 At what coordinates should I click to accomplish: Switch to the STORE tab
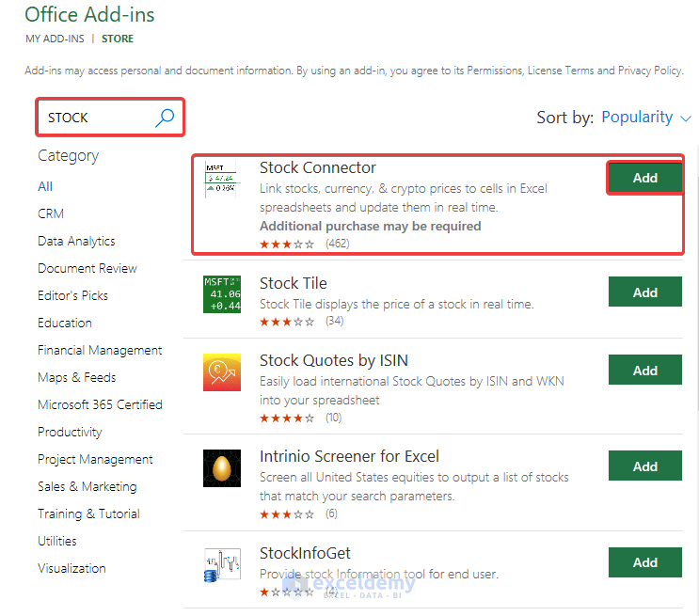(118, 39)
